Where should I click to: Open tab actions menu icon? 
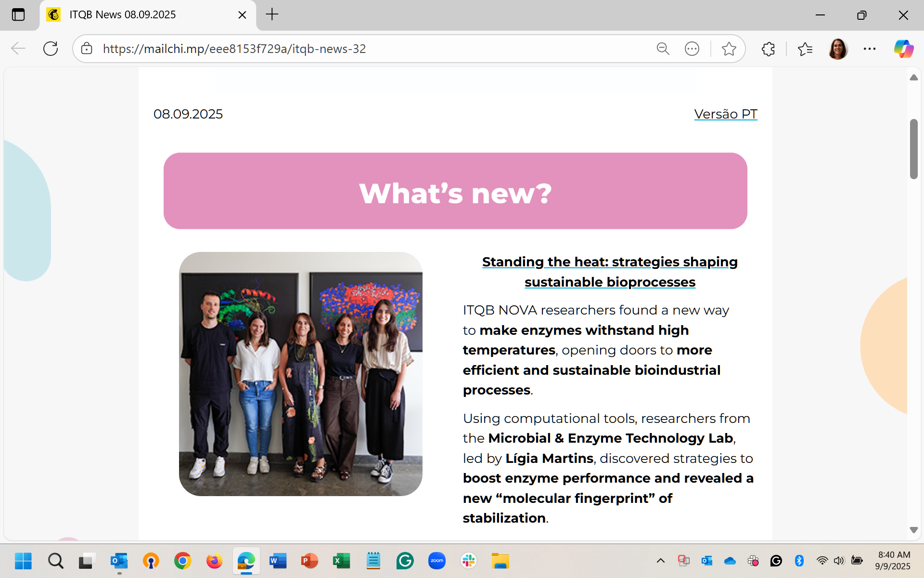click(x=18, y=14)
